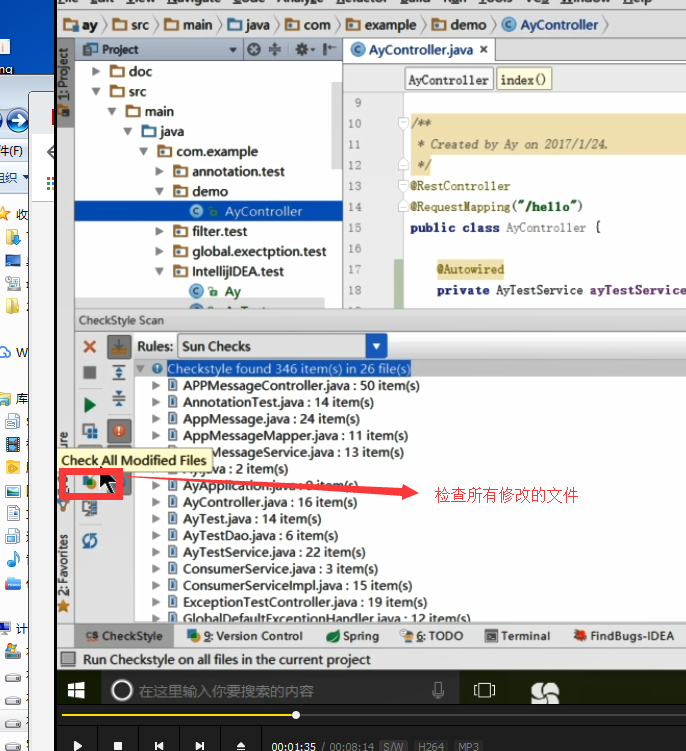The width and height of the screenshot is (686, 751).
Task: Select the Ay class under IntellijIDEA.test
Action: [x=232, y=291]
